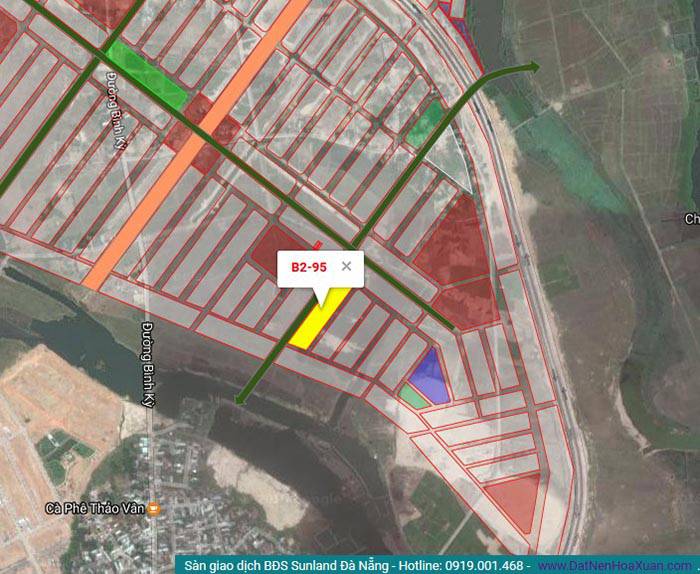Click the B2-95 label in the popup
This screenshot has height=574, width=700.
pos(309,267)
